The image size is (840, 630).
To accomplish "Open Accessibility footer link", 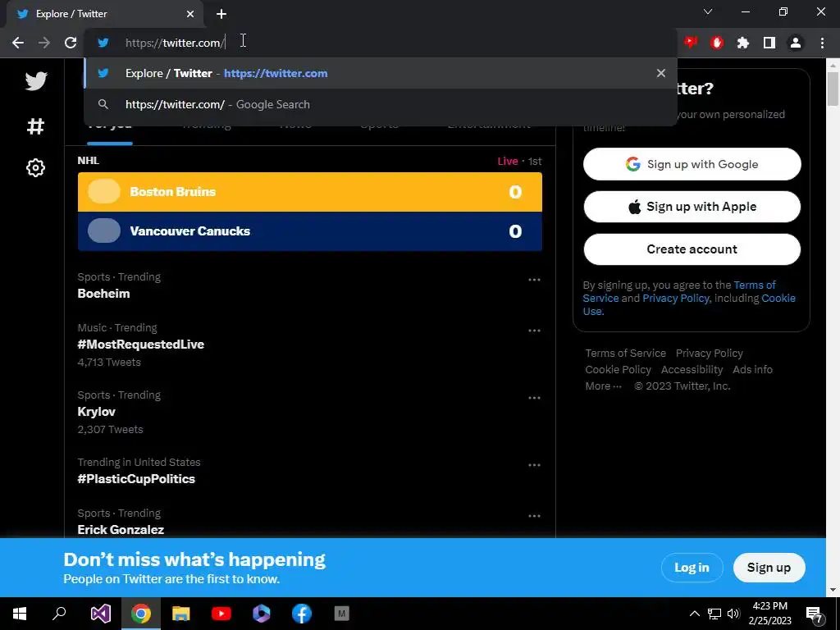I will point(692,370).
